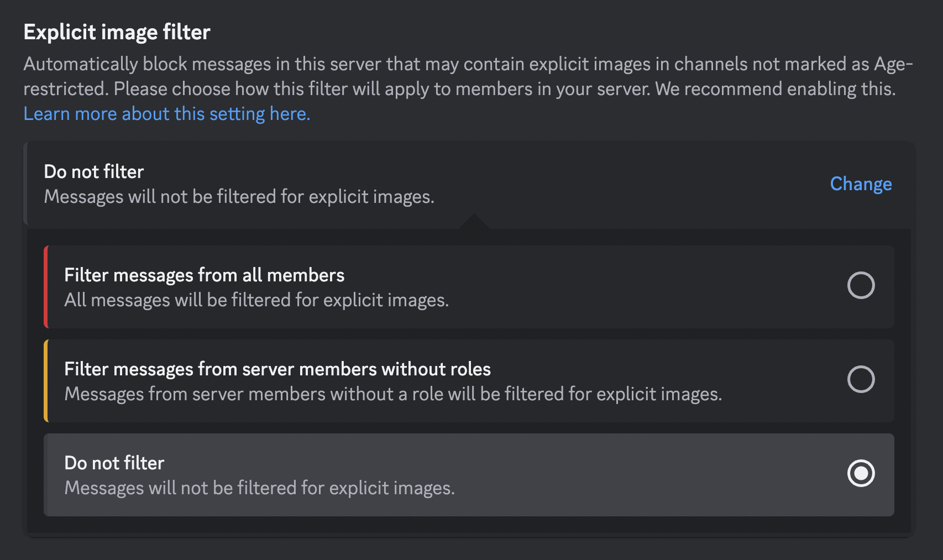Click 'All messages will be filtered' description text

point(256,300)
